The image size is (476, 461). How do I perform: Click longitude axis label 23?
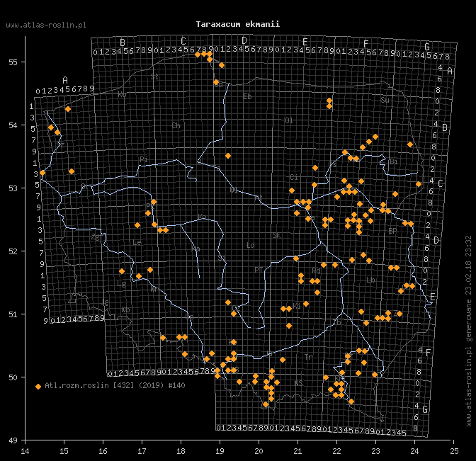click(x=376, y=451)
